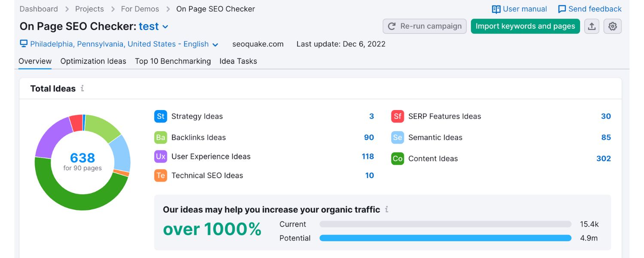The height and width of the screenshot is (258, 644).
Task: Switch to the Optimization Ideas tab
Action: click(x=93, y=61)
